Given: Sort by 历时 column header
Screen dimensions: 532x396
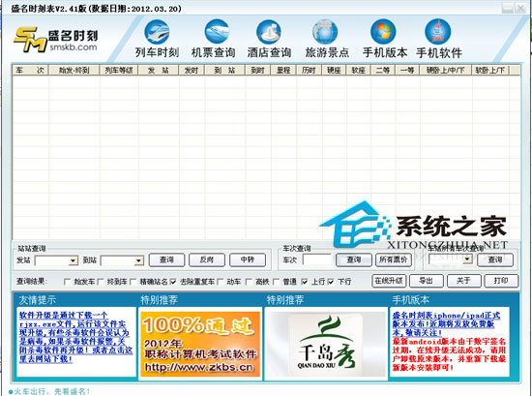Looking at the screenshot, I should [310, 71].
